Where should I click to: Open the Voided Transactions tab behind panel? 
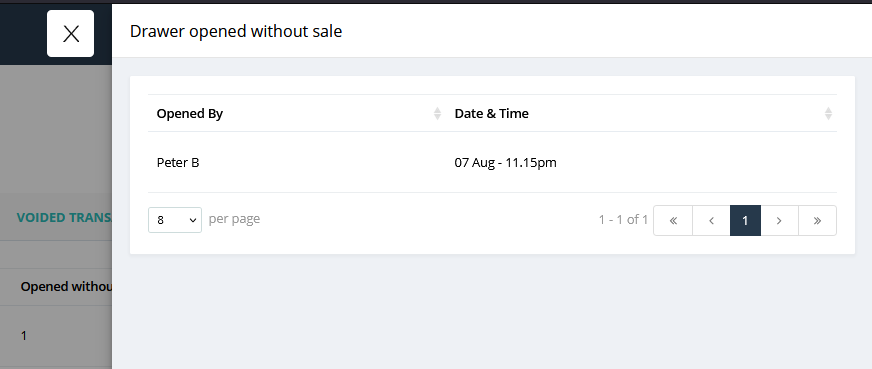(x=64, y=217)
